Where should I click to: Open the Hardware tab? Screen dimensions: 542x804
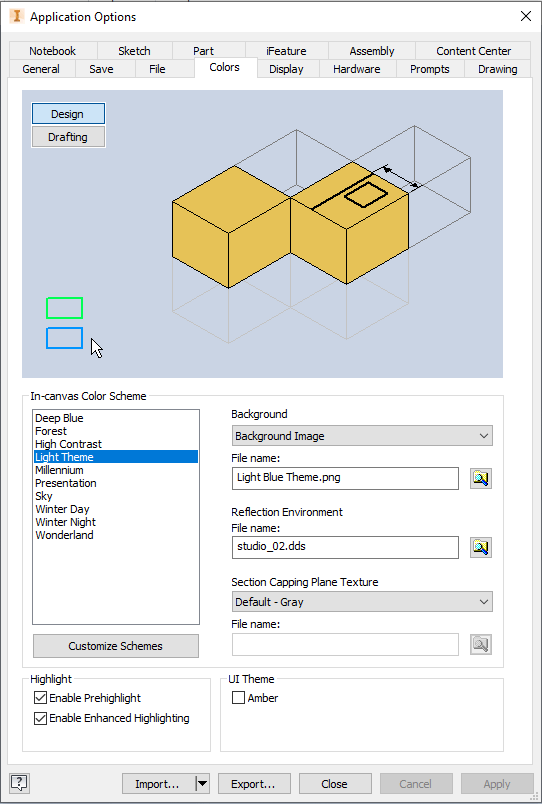[x=356, y=69]
